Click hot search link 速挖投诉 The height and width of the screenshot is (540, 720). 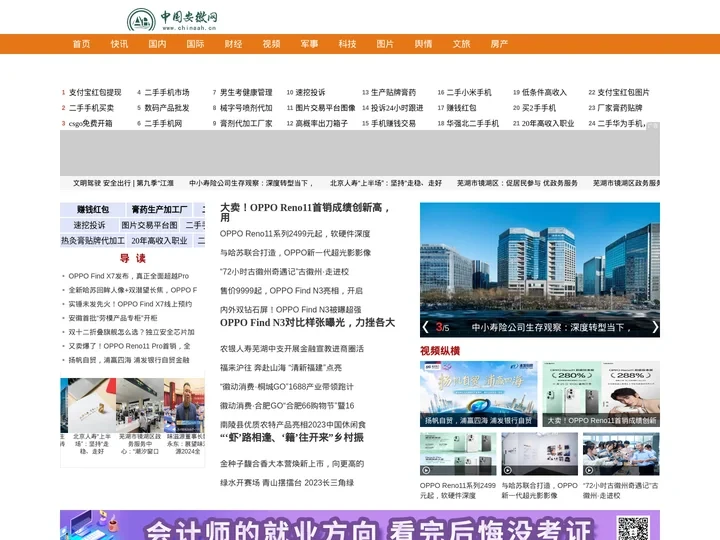310,92
